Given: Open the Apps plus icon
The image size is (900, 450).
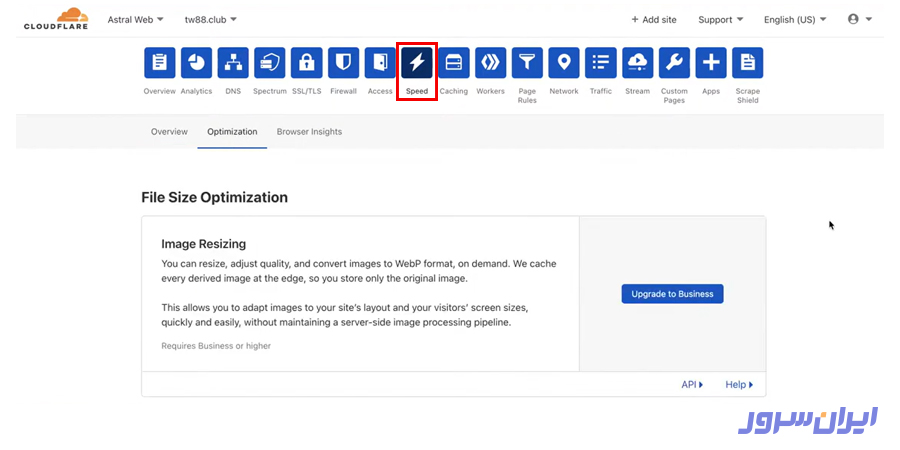Looking at the screenshot, I should pos(711,63).
